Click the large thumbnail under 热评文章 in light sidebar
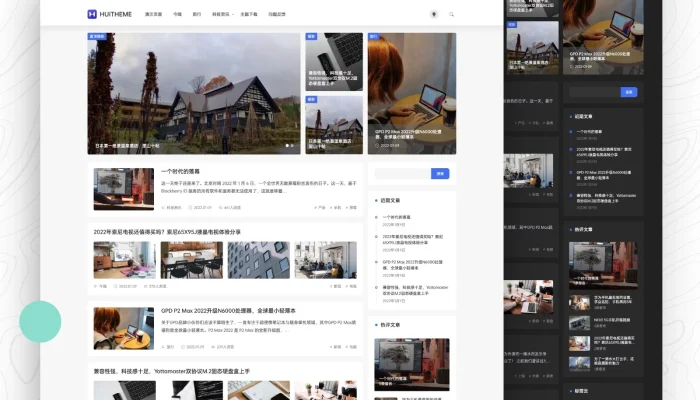This screenshot has width=700, height=400. pos(411,363)
